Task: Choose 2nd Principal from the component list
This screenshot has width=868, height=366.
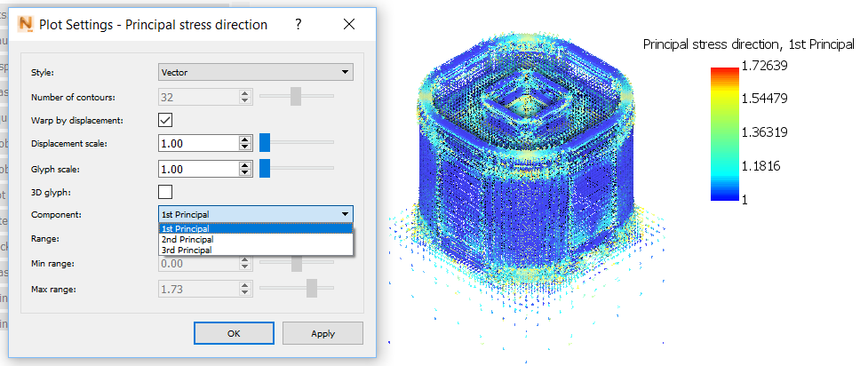Action: point(256,239)
